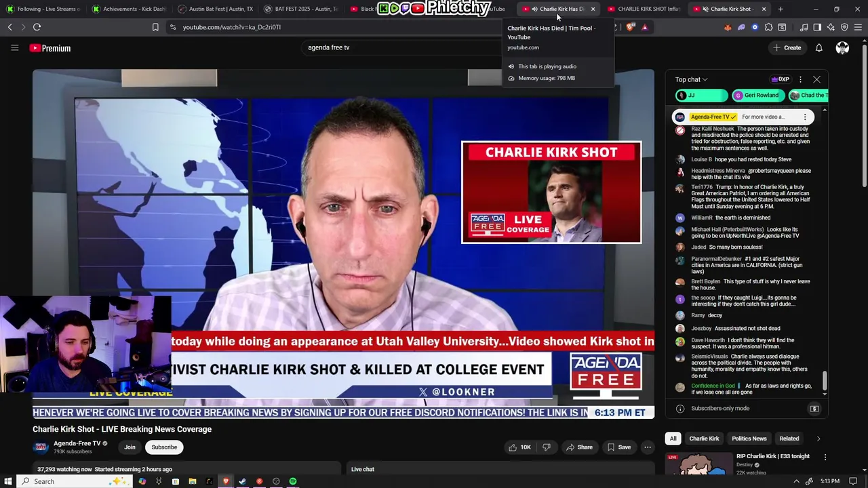868x488 pixels.
Task: Open YouTube guide hamburger menu
Action: pos(14,47)
